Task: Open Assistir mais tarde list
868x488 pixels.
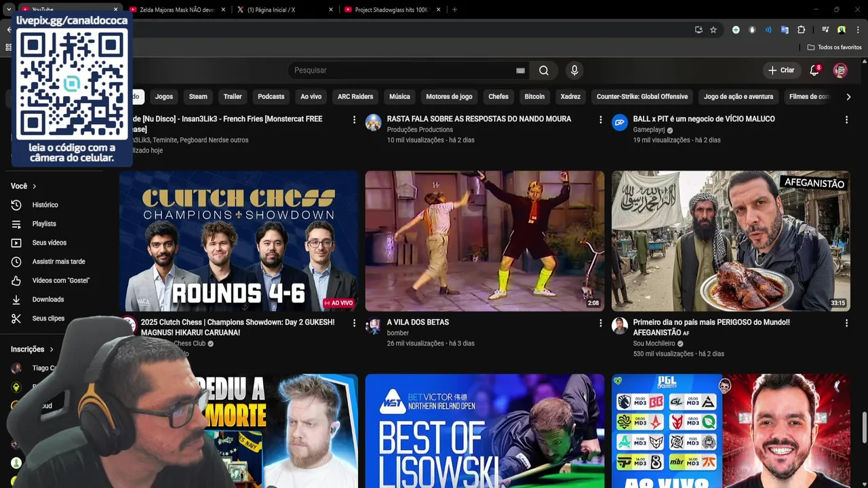Action: [58, 262]
